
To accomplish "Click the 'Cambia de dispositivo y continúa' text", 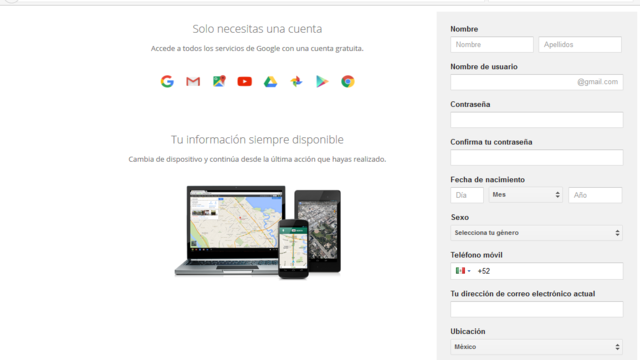I will [x=257, y=159].
